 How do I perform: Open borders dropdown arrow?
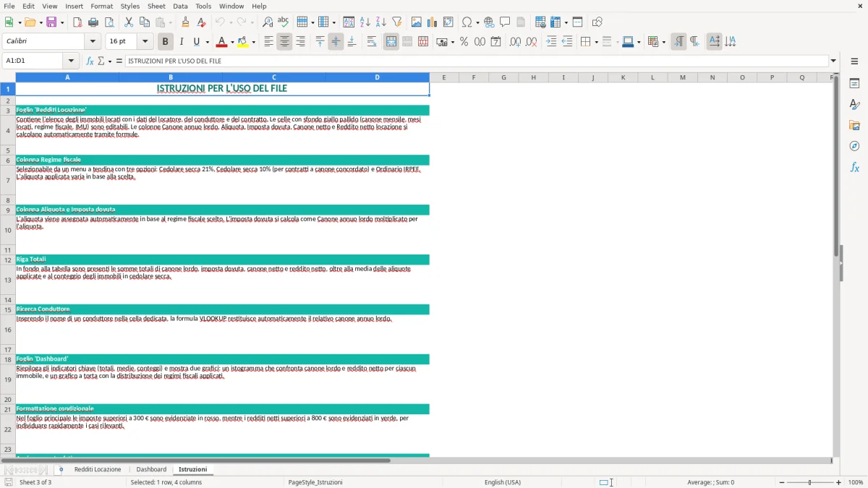[596, 42]
